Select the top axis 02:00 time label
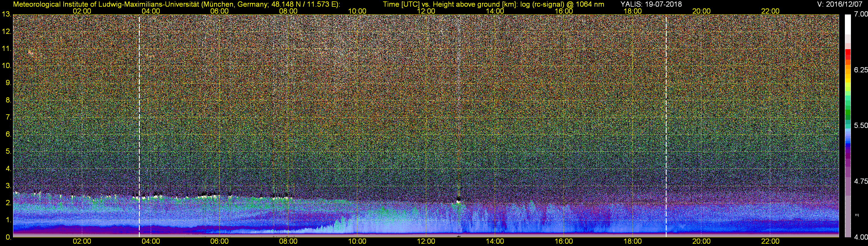The height and width of the screenshot is (246, 868). coord(82,11)
